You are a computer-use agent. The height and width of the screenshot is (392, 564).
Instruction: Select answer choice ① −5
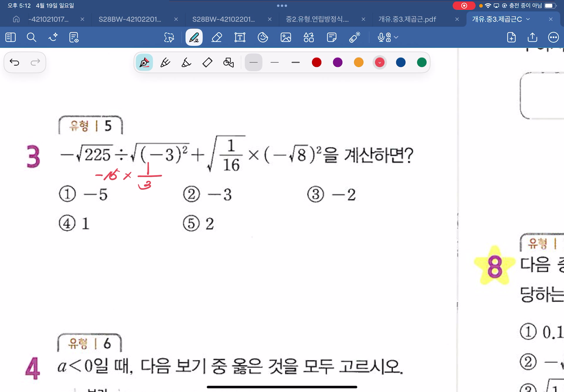click(83, 194)
